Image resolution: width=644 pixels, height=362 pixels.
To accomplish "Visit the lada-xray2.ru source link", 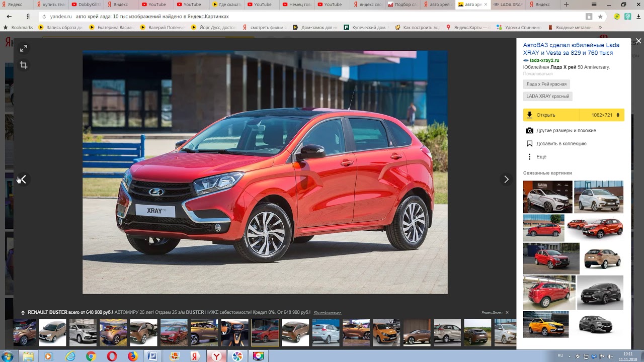I will click(x=544, y=60).
